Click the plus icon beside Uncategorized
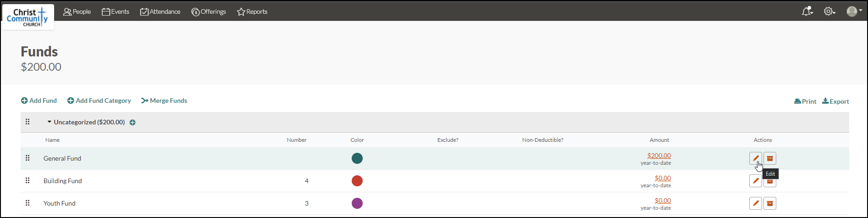The width and height of the screenshot is (868, 218). [x=133, y=123]
